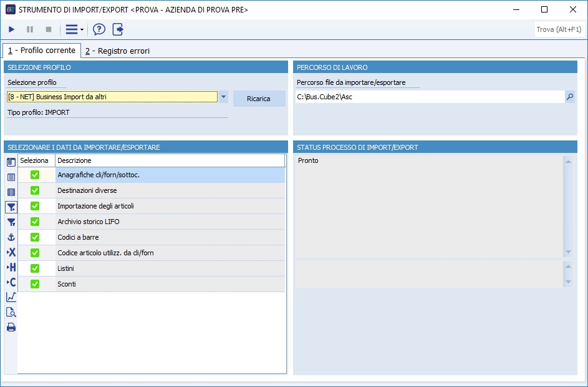
Task: Toggle the Destinazioni diverse checkbox
Action: [35, 190]
